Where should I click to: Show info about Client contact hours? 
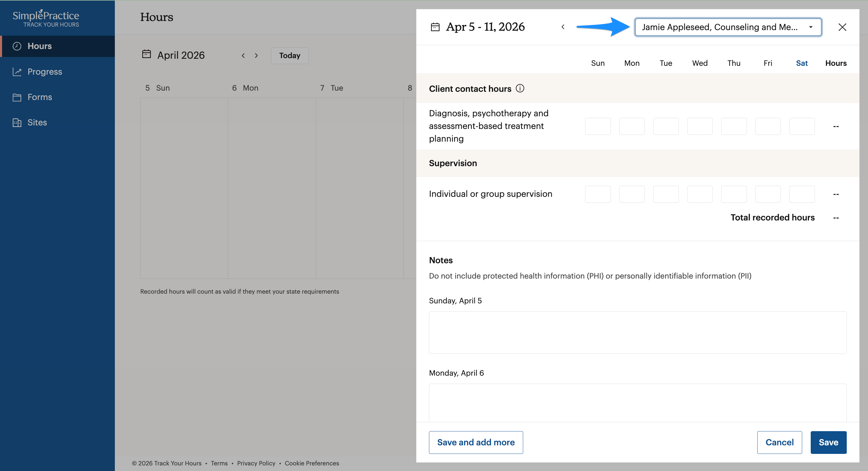(x=520, y=88)
